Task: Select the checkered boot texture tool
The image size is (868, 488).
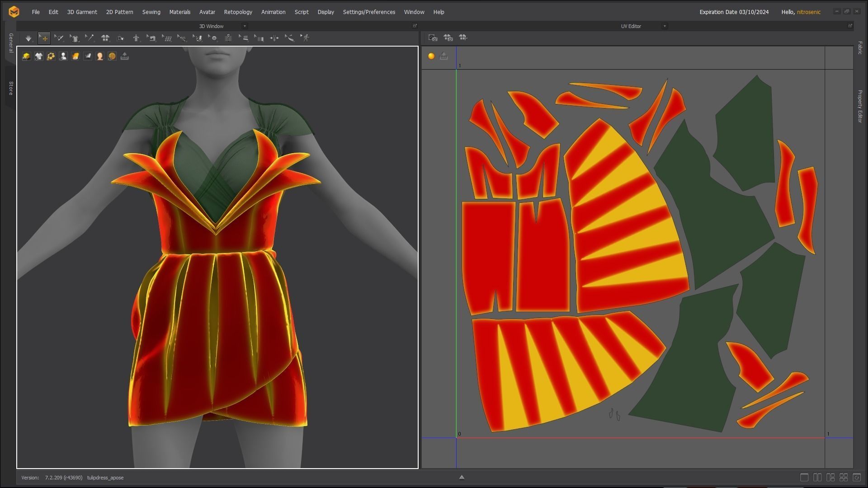Action: pos(198,38)
